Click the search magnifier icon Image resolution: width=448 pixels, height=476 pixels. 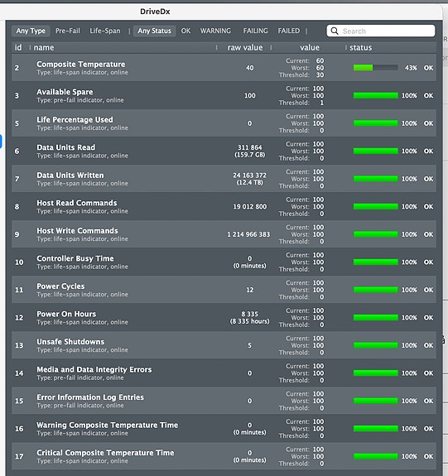point(335,31)
